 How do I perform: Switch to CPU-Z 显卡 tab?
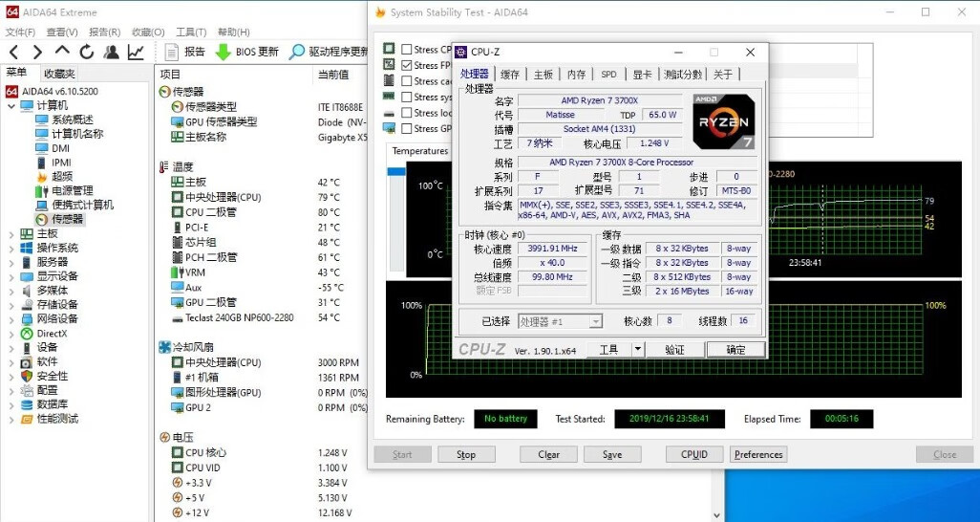pyautogui.click(x=642, y=75)
